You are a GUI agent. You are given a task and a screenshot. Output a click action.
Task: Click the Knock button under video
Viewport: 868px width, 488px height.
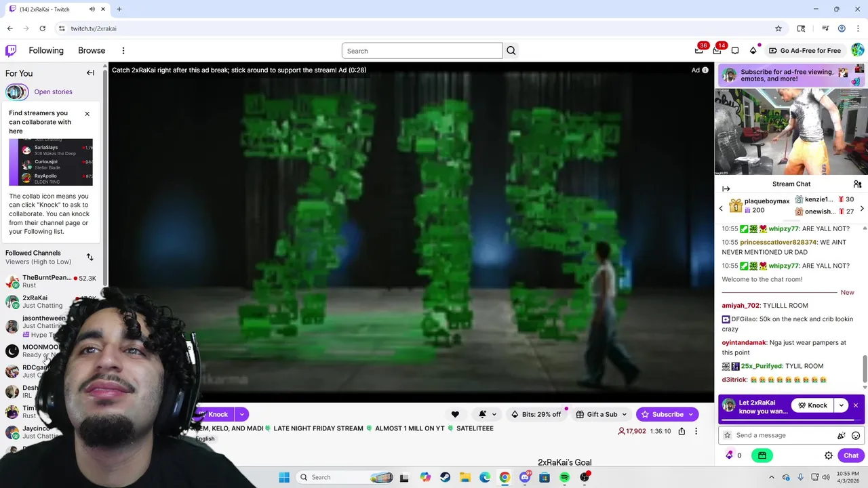coord(214,414)
